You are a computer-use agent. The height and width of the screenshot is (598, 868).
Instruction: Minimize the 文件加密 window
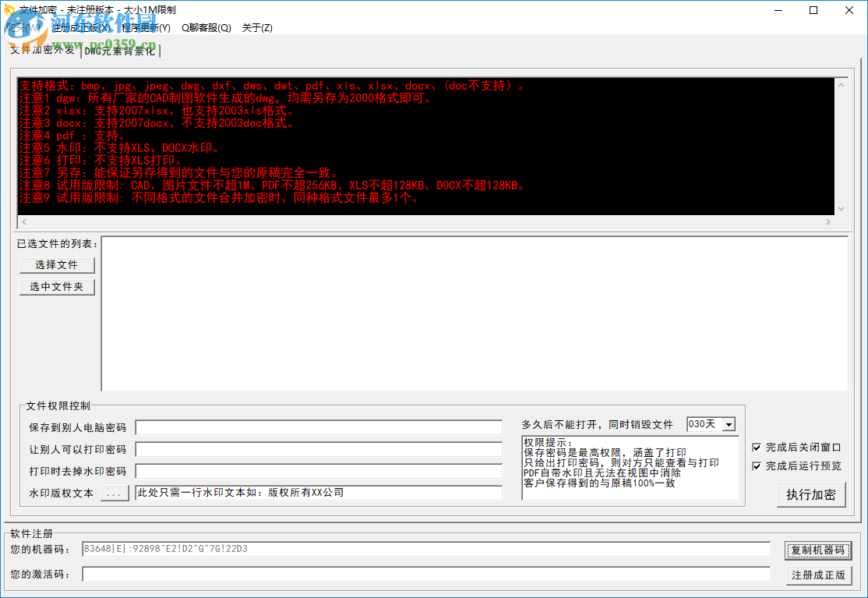pos(778,10)
